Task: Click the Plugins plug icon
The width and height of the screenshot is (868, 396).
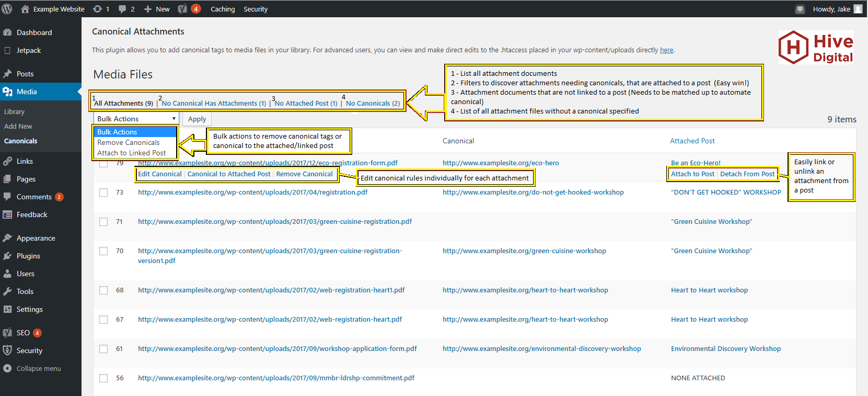Action: 7,256
